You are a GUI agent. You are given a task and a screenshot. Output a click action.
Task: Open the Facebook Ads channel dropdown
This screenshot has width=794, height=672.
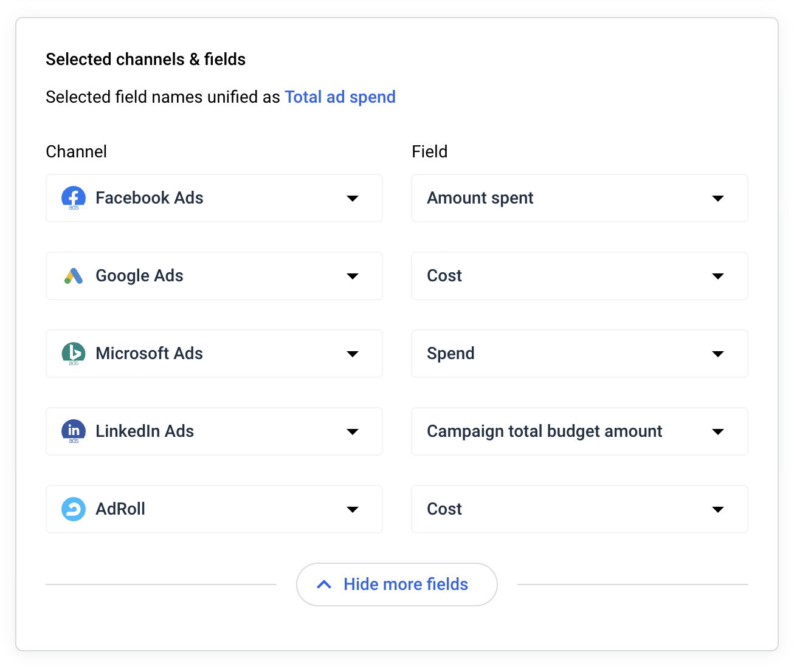[x=353, y=198]
